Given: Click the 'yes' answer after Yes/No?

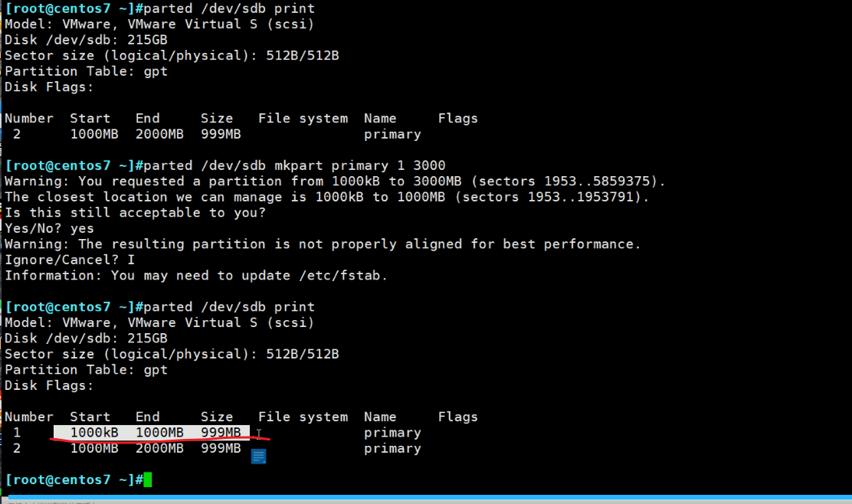Looking at the screenshot, I should click(82, 228).
